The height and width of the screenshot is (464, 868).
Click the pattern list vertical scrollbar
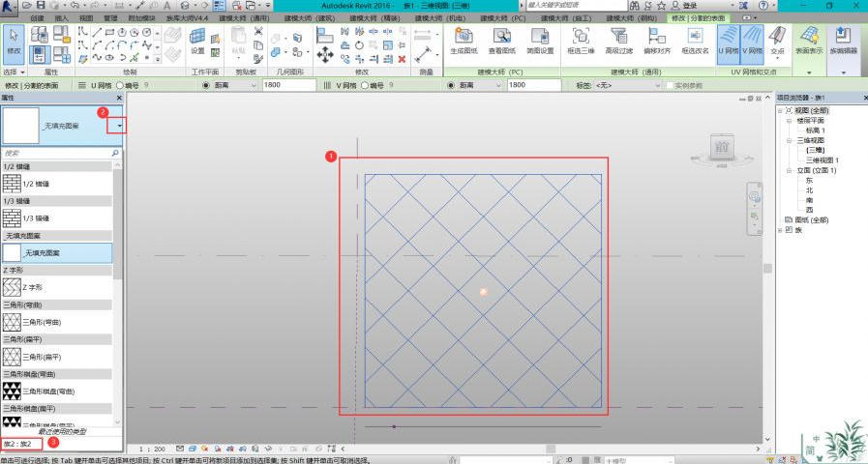tap(117, 293)
